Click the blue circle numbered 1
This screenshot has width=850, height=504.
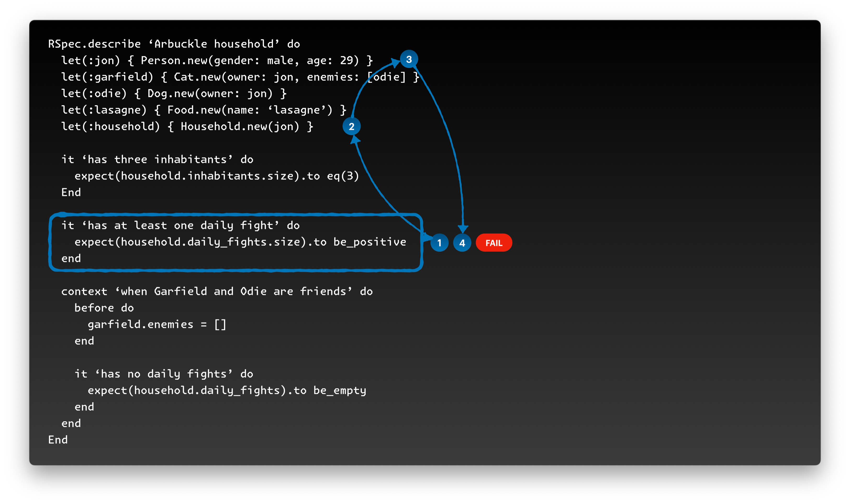point(439,243)
